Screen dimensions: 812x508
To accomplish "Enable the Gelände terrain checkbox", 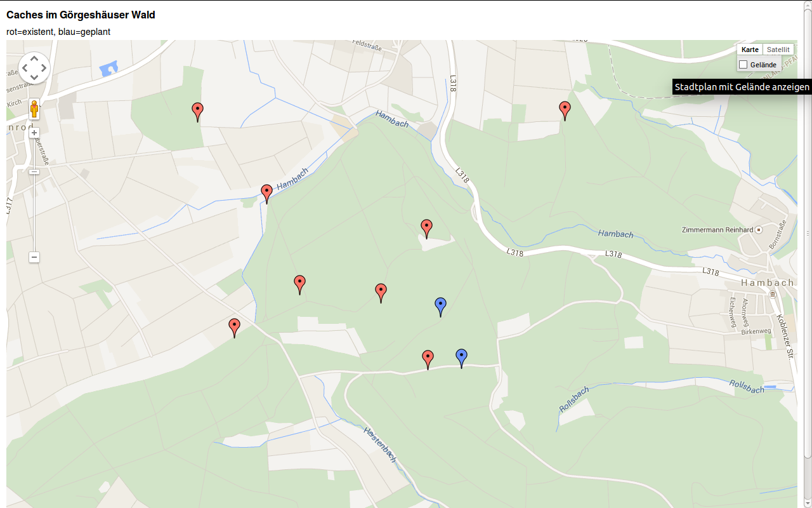I will (x=743, y=65).
